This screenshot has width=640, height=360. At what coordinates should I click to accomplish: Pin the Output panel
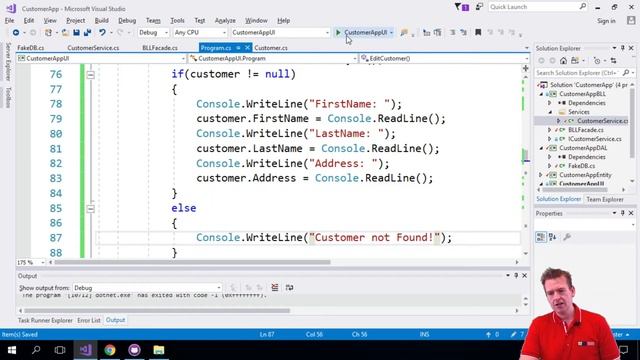click(516, 276)
